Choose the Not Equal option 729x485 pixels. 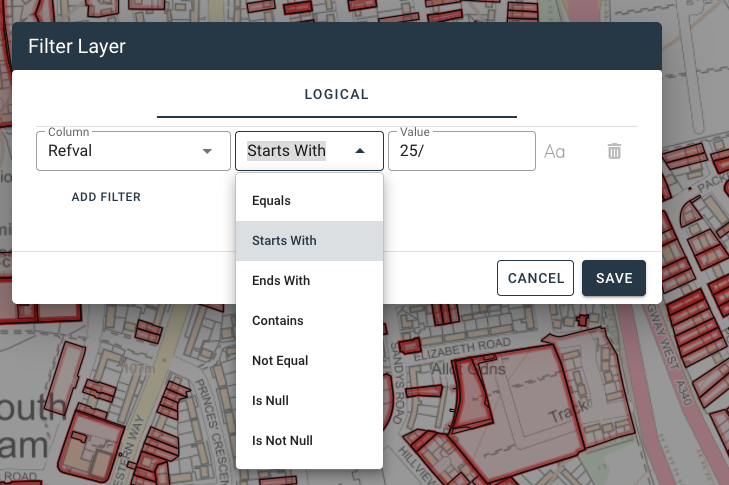(280, 361)
